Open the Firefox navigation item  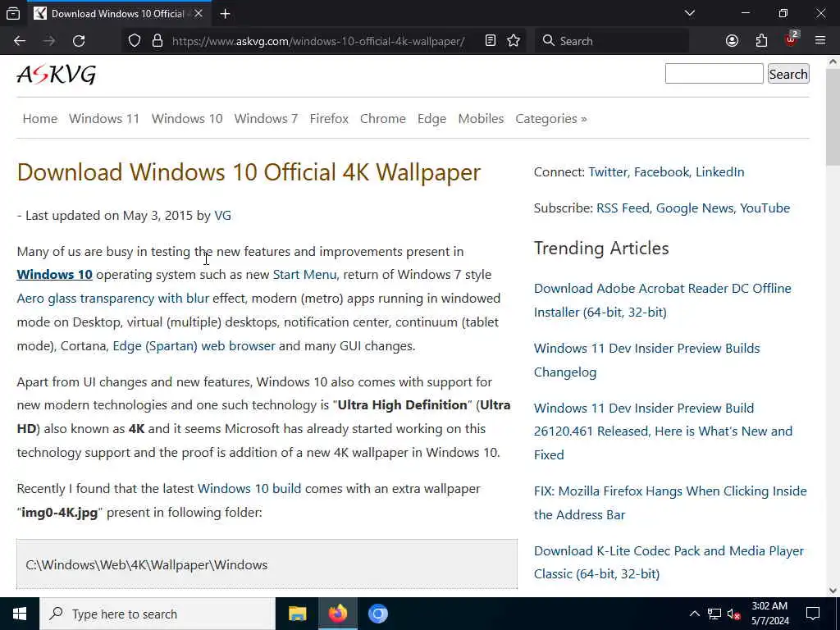329,118
